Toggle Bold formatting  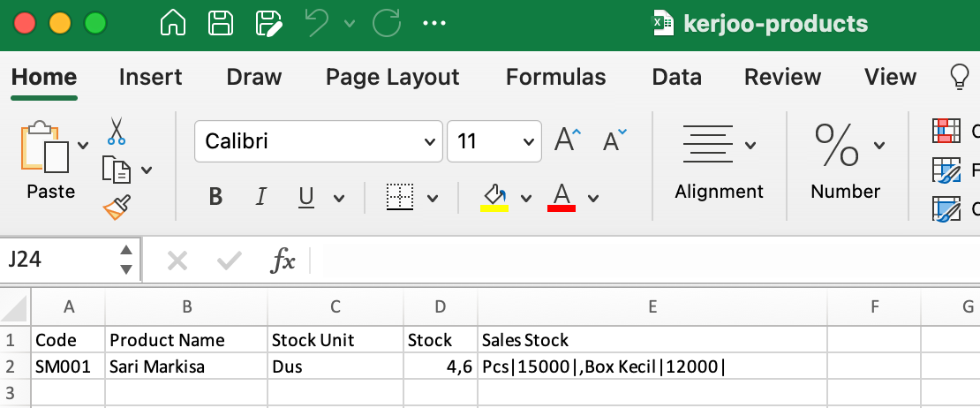point(215,198)
